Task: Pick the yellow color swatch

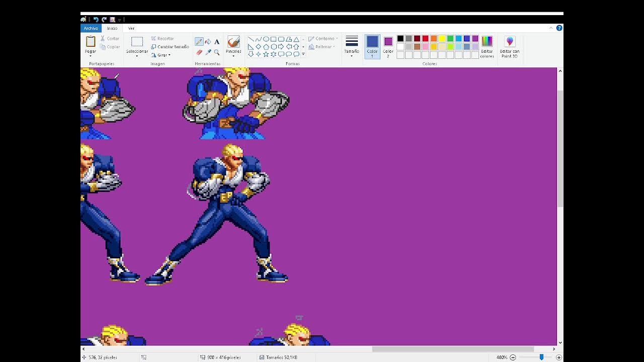Action: pos(442,39)
